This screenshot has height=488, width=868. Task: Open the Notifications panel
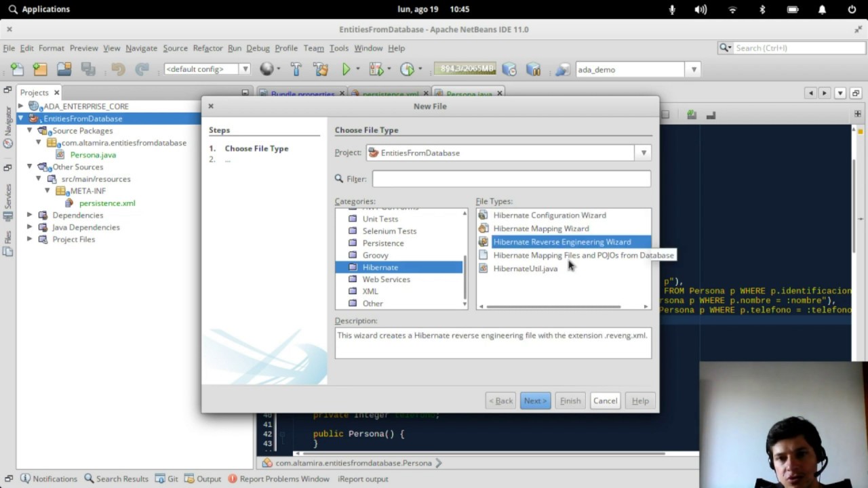[48, 479]
